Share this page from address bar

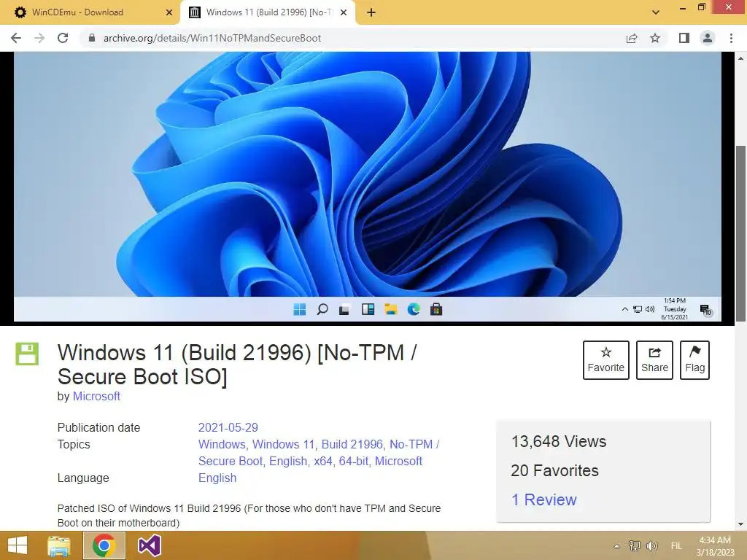(x=632, y=38)
